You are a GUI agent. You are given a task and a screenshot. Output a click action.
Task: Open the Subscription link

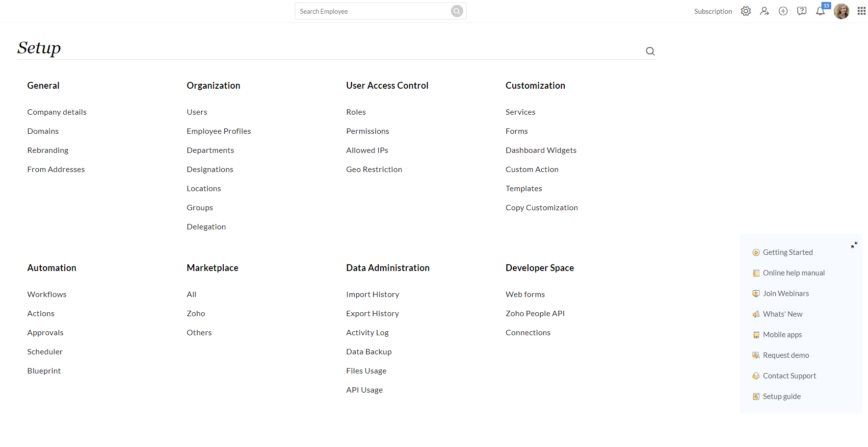coord(713,11)
